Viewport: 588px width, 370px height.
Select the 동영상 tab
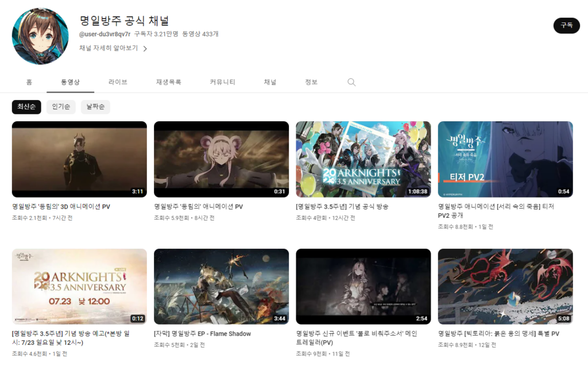pos(70,82)
